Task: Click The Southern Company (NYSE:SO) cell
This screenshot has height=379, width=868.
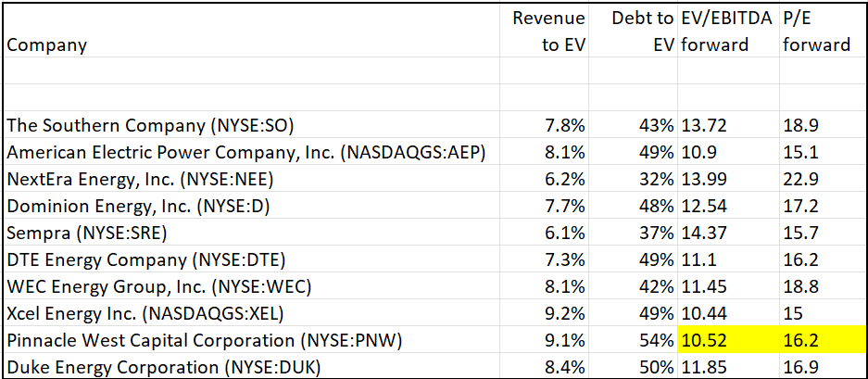Action: 251,125
